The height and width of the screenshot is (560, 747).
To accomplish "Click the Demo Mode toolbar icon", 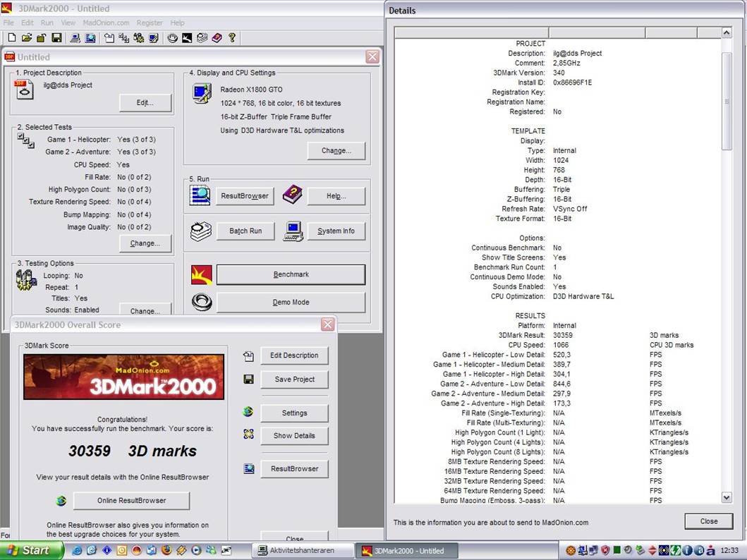I will pyautogui.click(x=172, y=37).
